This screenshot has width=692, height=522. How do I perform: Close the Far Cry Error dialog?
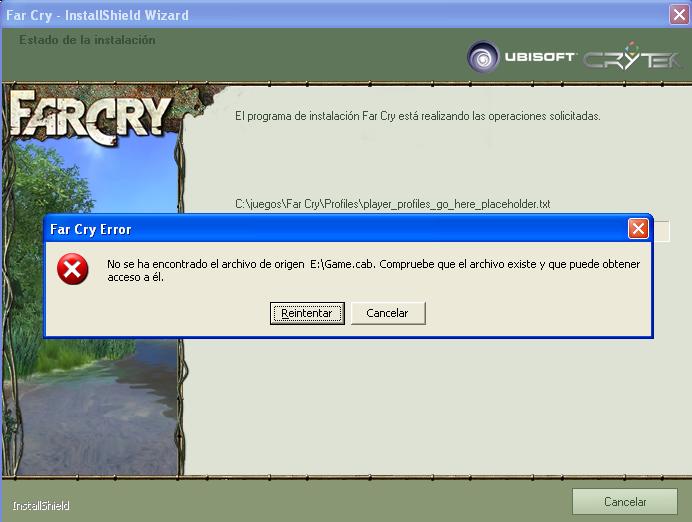click(x=638, y=229)
